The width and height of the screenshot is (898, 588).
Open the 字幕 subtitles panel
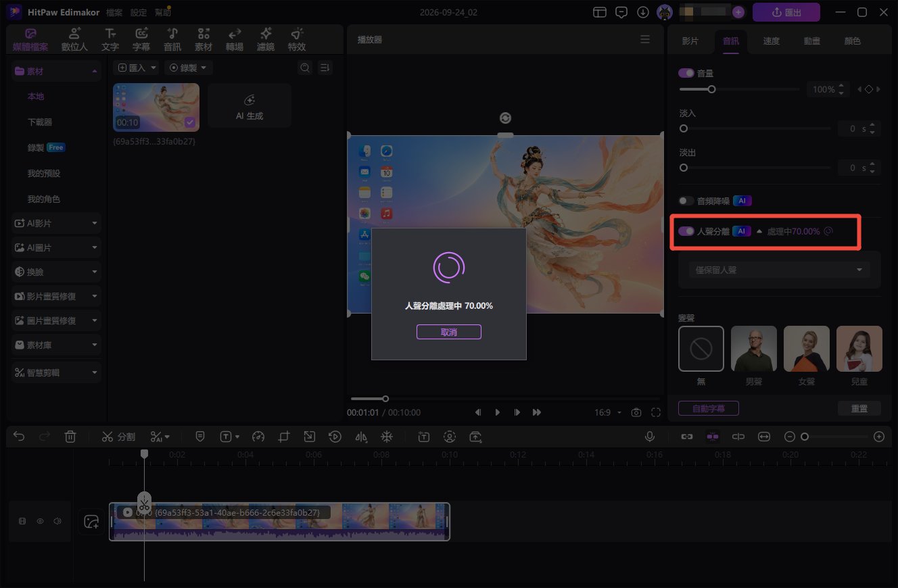pyautogui.click(x=141, y=40)
